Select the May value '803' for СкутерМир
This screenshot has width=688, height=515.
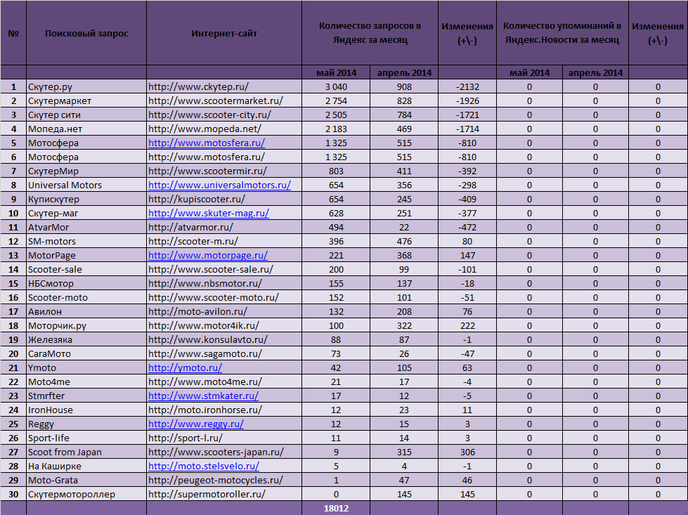pos(336,171)
